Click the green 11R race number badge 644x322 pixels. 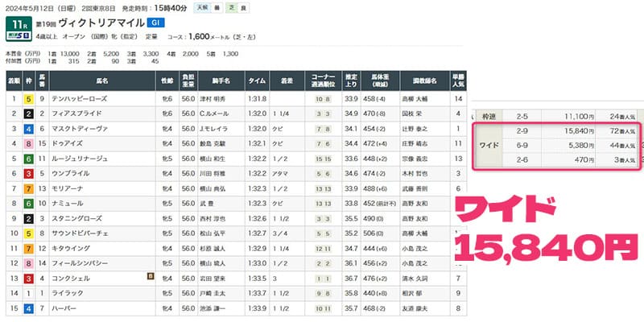[19, 23]
